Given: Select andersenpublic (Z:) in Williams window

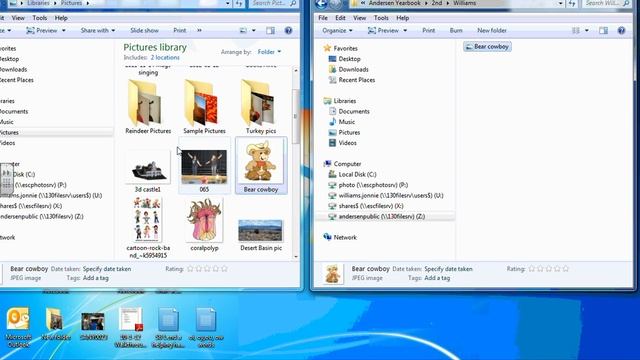Looking at the screenshot, I should [377, 217].
